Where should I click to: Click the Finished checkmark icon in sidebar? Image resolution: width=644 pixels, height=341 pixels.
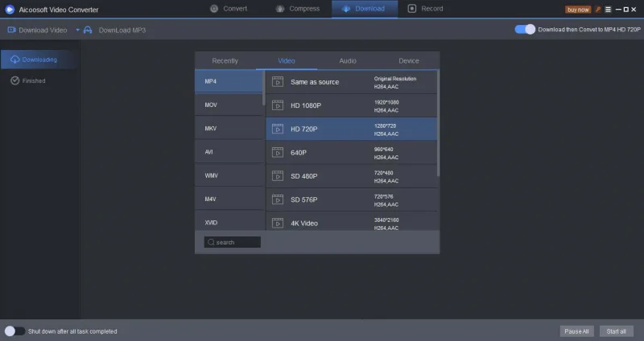pos(14,80)
